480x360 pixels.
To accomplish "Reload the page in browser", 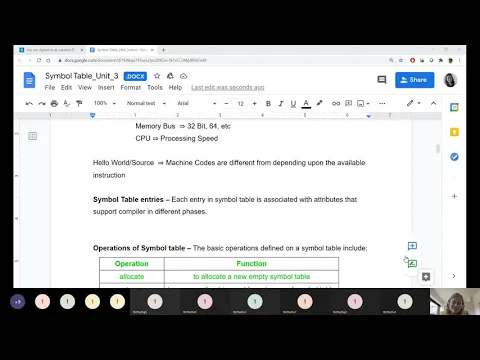I will coord(39,60).
